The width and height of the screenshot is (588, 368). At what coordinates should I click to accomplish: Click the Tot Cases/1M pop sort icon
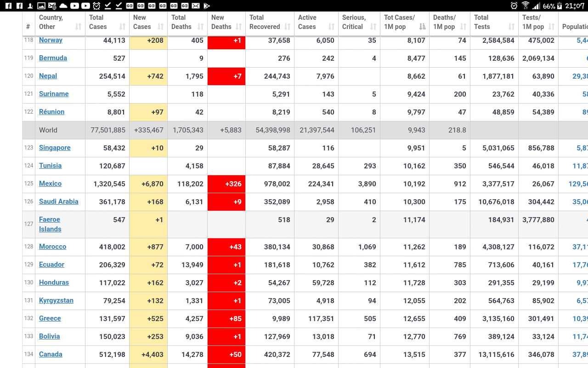point(422,27)
